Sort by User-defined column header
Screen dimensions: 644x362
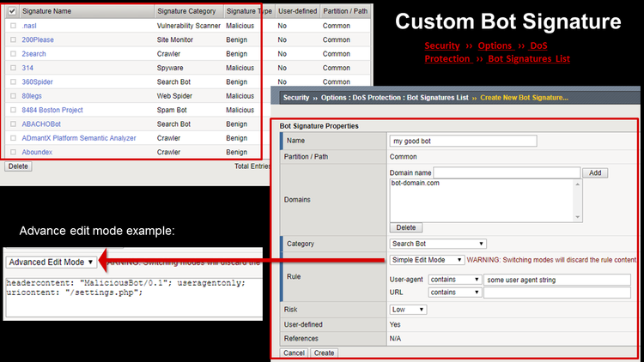point(297,11)
